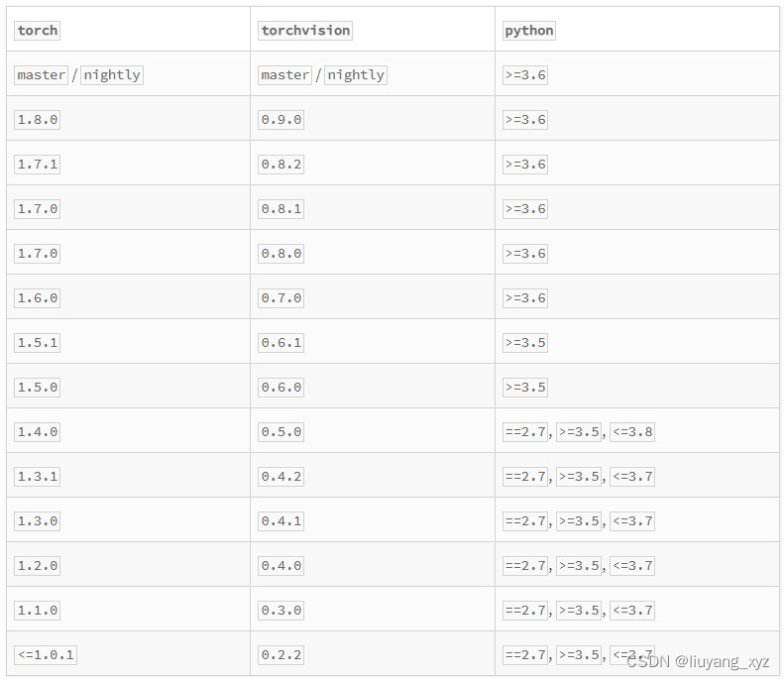Click the torch column header
This screenshot has width=784, height=680.
coord(38,31)
